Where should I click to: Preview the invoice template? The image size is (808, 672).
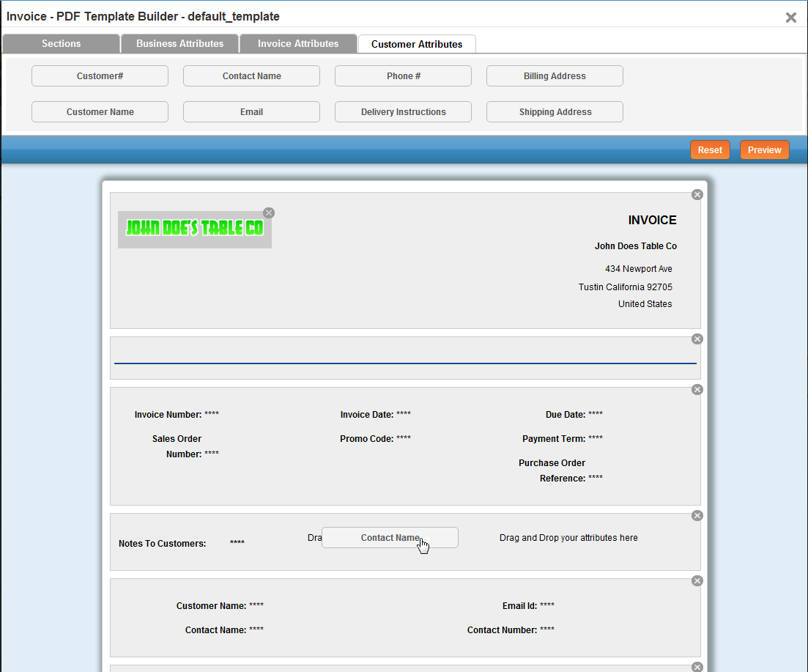(x=764, y=149)
